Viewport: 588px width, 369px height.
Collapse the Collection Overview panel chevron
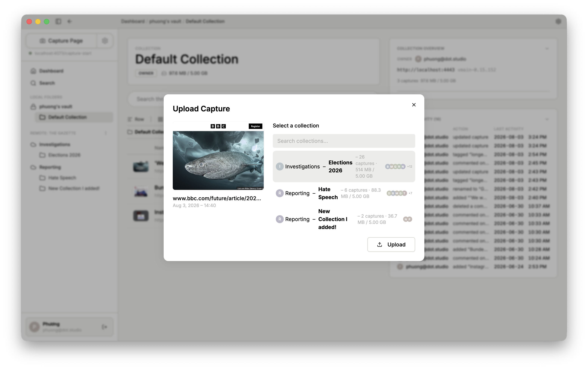tap(547, 48)
